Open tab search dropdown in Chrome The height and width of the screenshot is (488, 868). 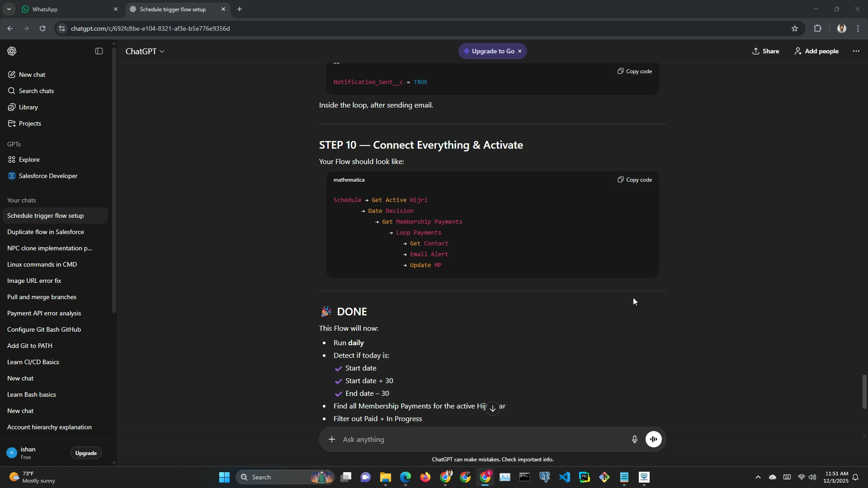click(x=9, y=9)
